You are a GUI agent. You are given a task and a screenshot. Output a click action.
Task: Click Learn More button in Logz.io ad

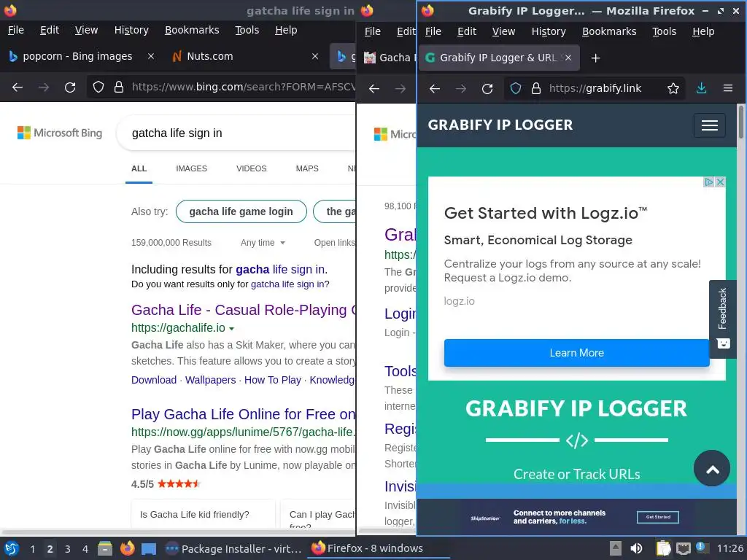click(x=576, y=353)
